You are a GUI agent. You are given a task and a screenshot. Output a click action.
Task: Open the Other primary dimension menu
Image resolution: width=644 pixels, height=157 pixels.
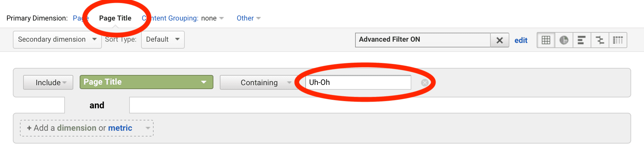pyautogui.click(x=248, y=18)
